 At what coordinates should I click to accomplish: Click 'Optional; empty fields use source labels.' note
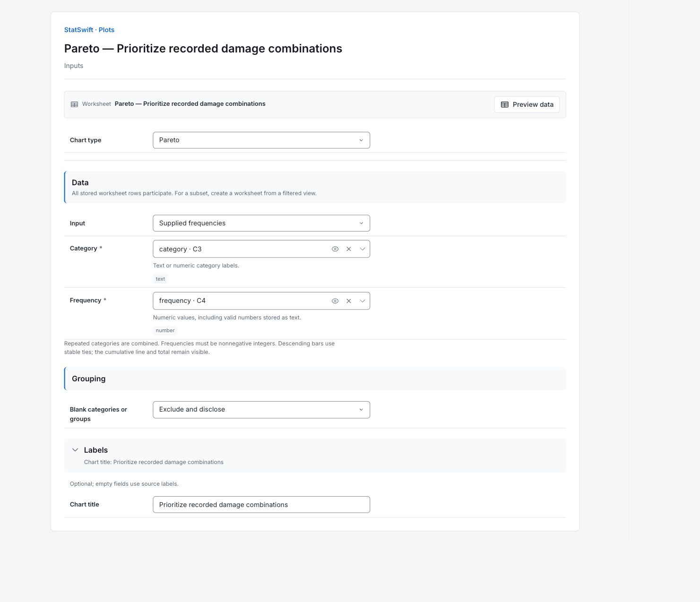coord(124,484)
